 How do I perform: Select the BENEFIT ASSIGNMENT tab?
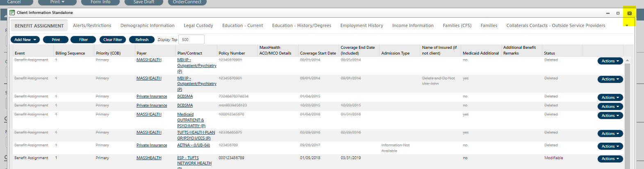(39, 26)
